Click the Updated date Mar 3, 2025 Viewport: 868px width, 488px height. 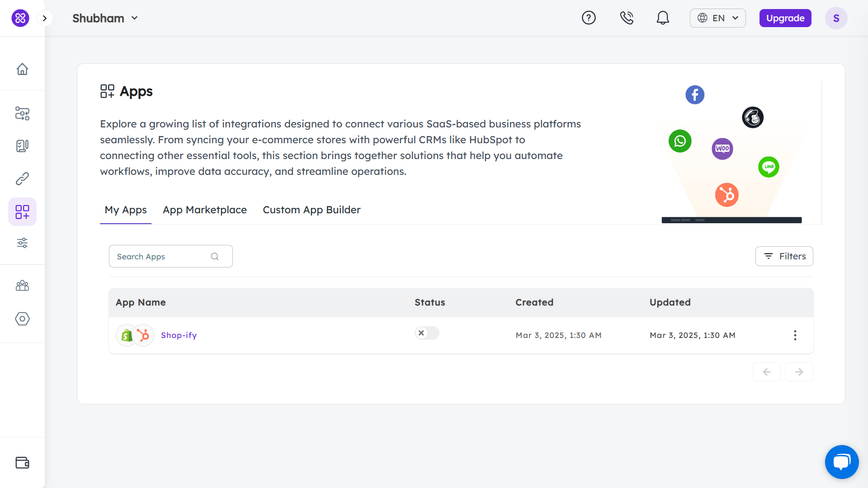click(x=693, y=335)
